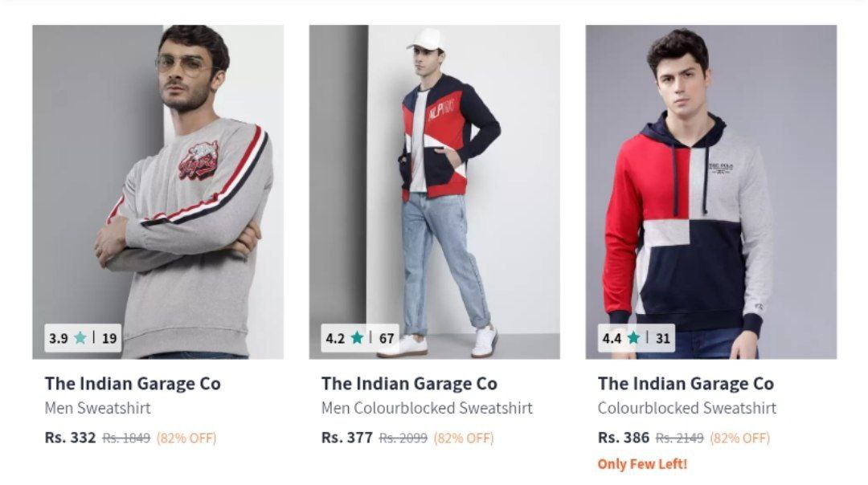The height and width of the screenshot is (485, 868).
Task: Click the brand name above the Rs. 386 hoodie
Action: click(x=686, y=383)
